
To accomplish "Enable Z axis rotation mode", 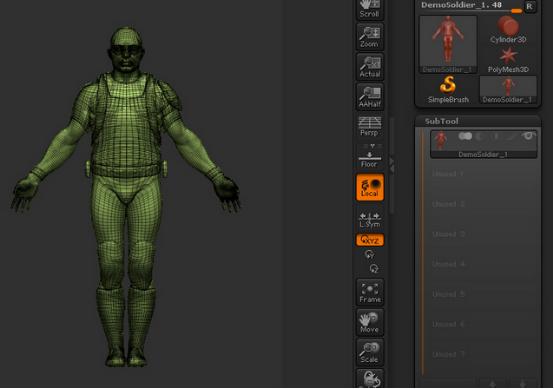I will point(374,269).
